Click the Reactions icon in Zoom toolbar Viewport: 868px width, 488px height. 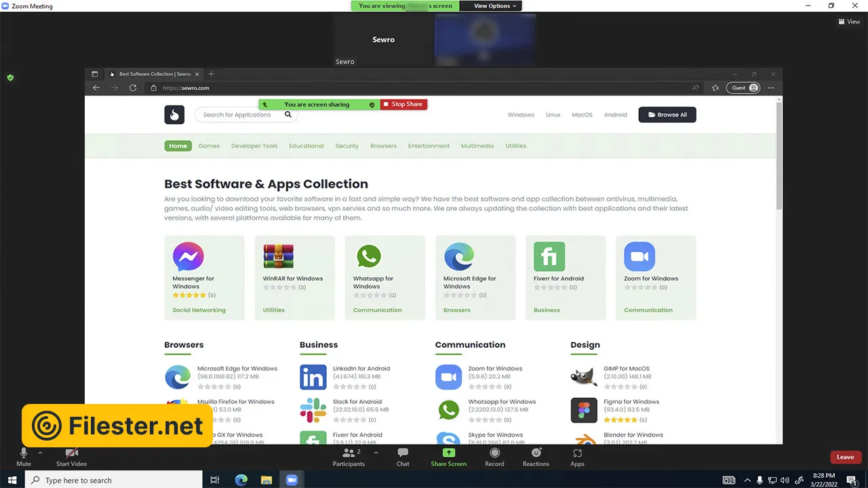[x=536, y=453]
